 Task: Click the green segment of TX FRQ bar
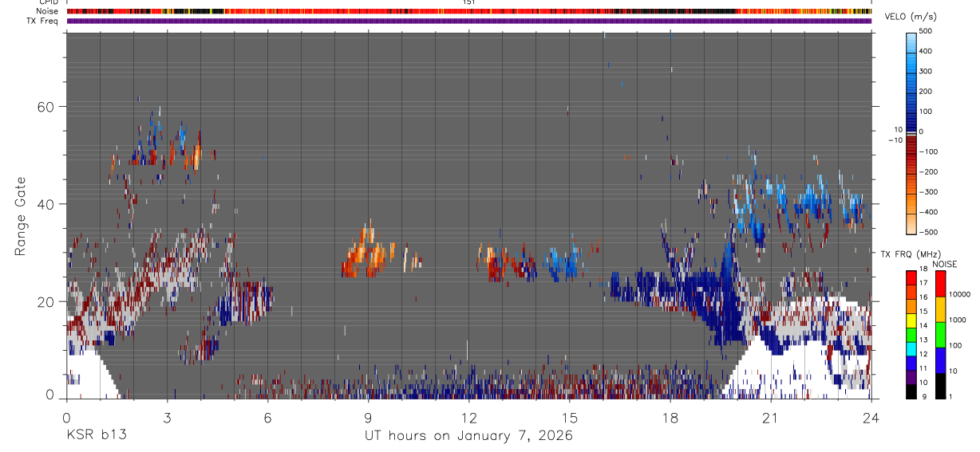click(x=911, y=335)
